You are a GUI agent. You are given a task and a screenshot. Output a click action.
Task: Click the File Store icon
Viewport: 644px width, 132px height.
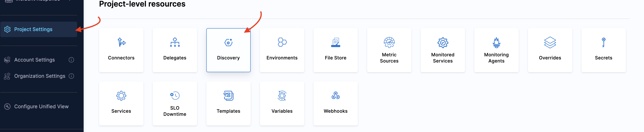pos(335,42)
